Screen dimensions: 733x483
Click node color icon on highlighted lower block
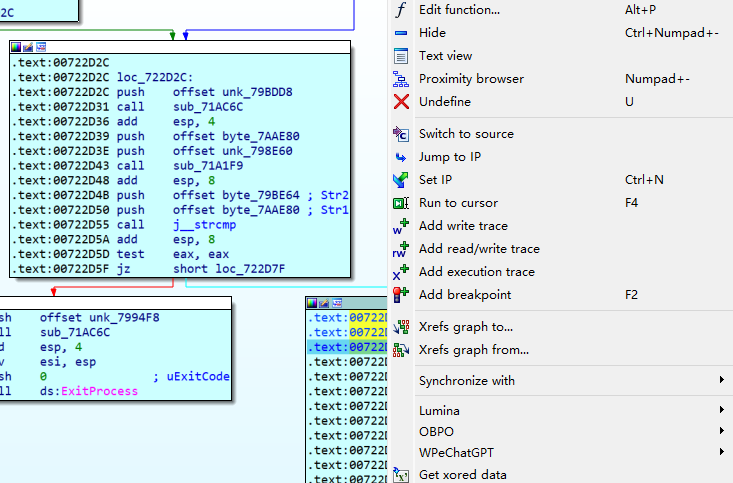pos(312,303)
